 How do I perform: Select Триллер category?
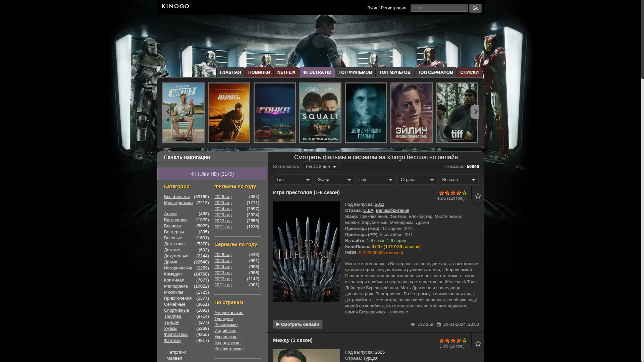click(172, 316)
